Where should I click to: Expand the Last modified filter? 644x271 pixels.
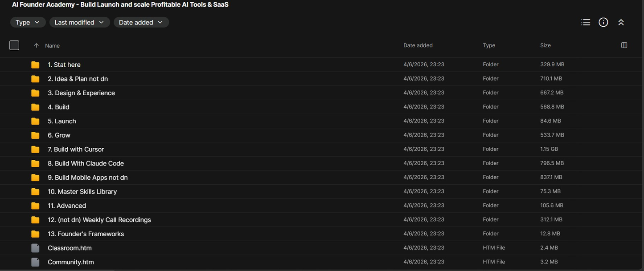coord(80,22)
